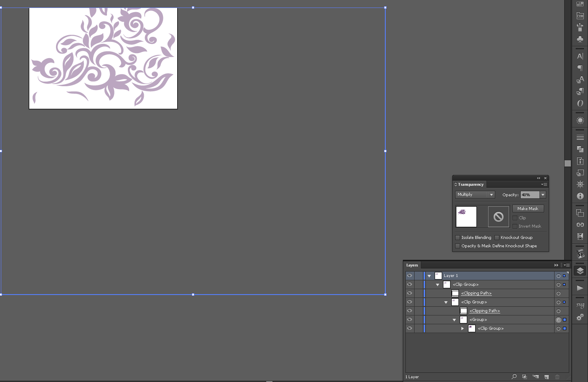Open the Layers panel options menu
The width and height of the screenshot is (588, 382).
point(567,265)
